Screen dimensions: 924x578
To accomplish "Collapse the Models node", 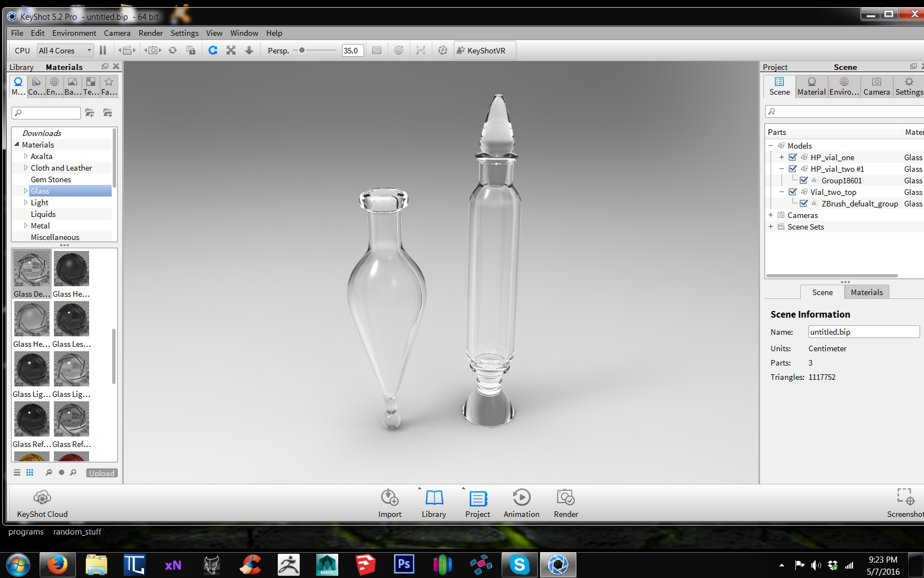I will click(771, 146).
